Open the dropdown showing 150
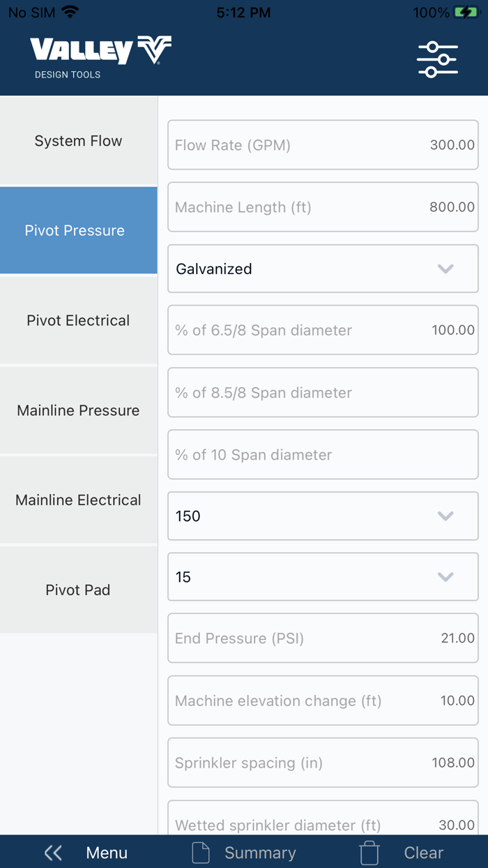The image size is (488, 868). [322, 516]
